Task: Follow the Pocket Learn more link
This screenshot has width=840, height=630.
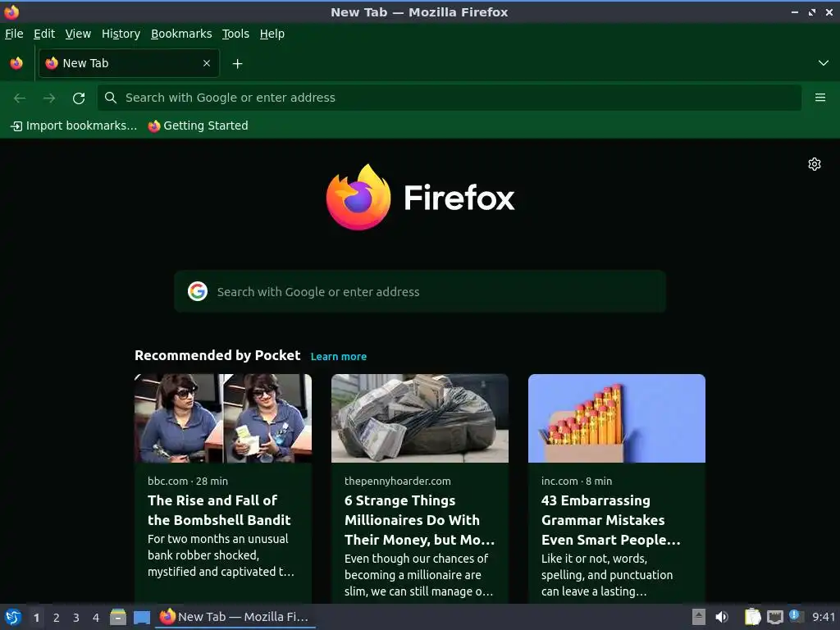Action: coord(339,357)
